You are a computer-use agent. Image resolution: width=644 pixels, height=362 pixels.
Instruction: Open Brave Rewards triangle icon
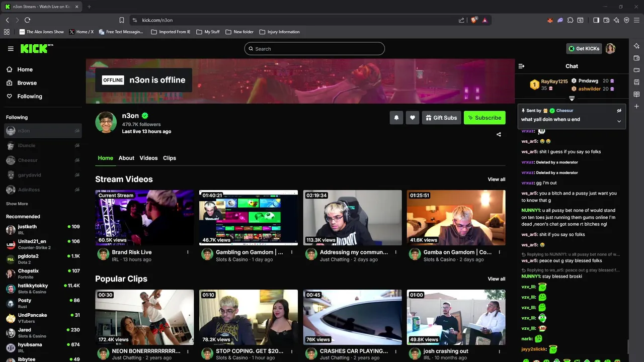coord(485,20)
